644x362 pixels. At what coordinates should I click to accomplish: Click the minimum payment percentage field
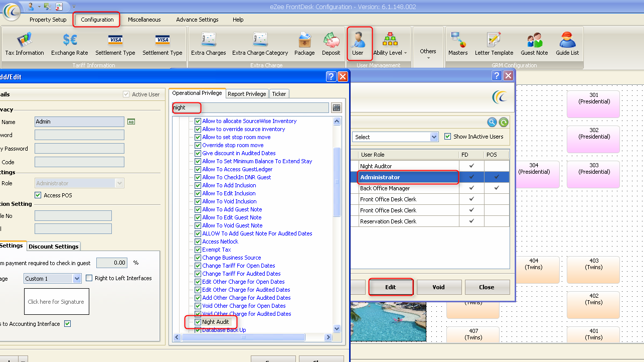coord(112,263)
